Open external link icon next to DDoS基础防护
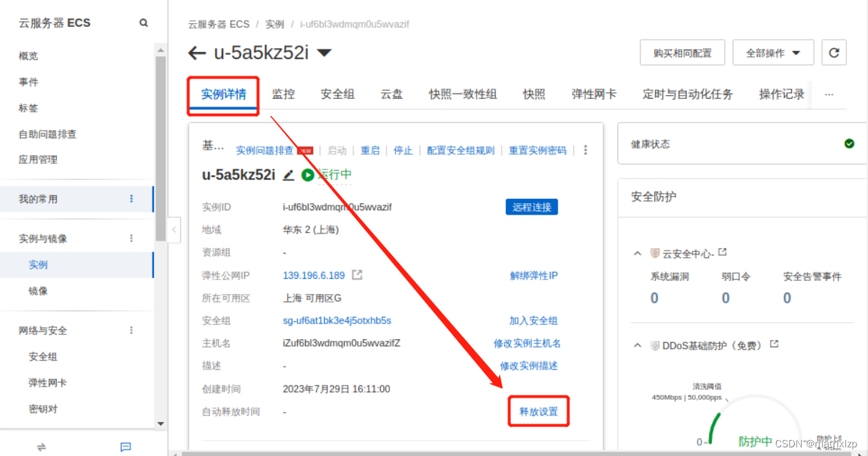Viewport: 868px width, 456px height. (x=774, y=344)
